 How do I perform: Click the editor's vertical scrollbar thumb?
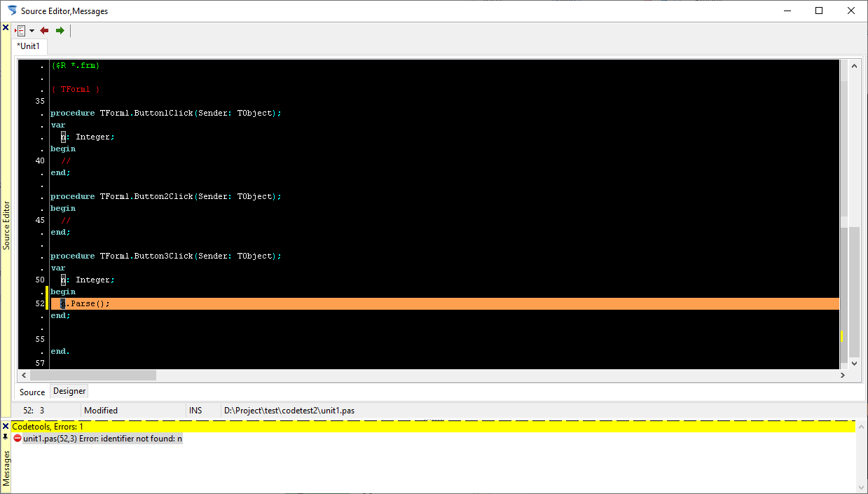click(854, 292)
